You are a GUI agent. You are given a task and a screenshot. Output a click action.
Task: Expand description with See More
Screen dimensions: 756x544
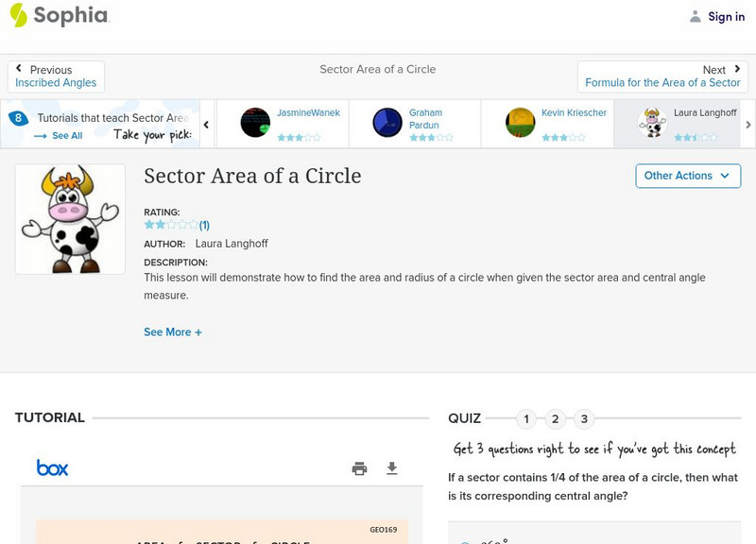(x=173, y=332)
